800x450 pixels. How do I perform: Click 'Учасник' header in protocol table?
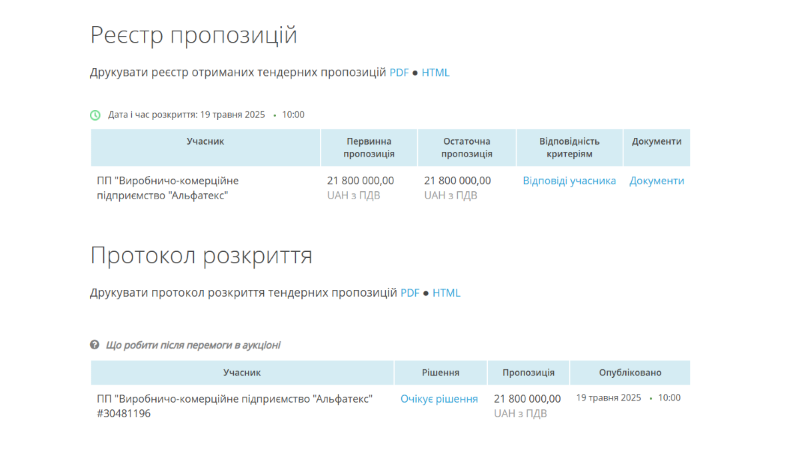242,372
